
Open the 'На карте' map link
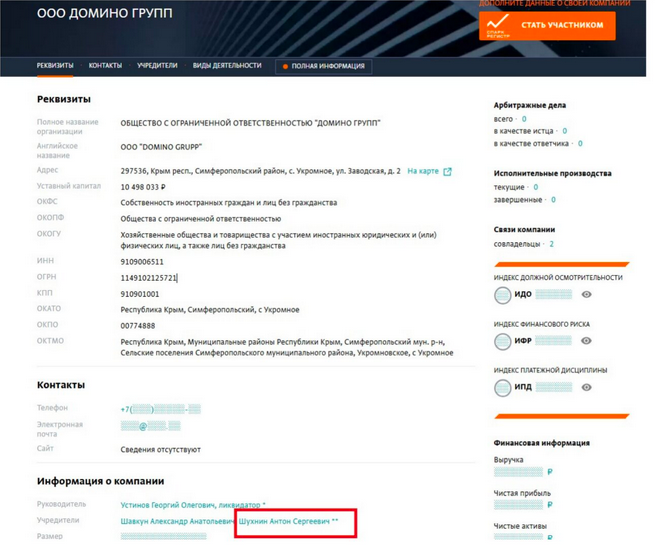(423, 171)
